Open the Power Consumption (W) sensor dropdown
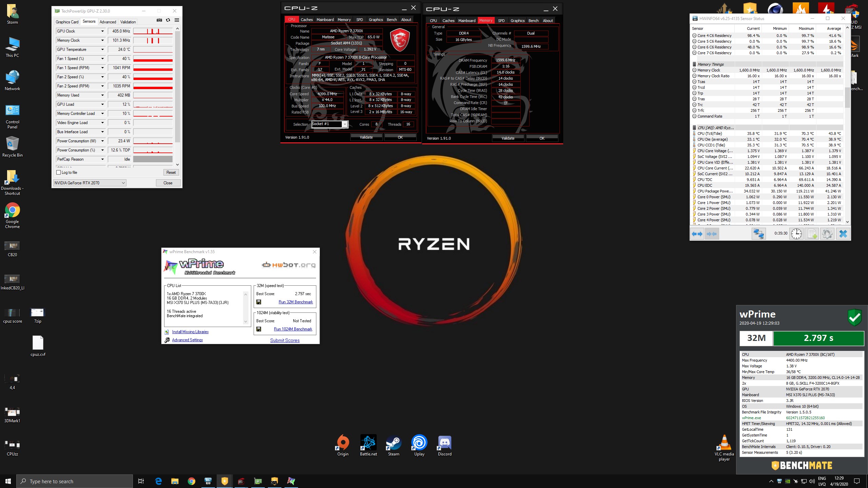Image resolution: width=868 pixels, height=488 pixels. [x=102, y=141]
